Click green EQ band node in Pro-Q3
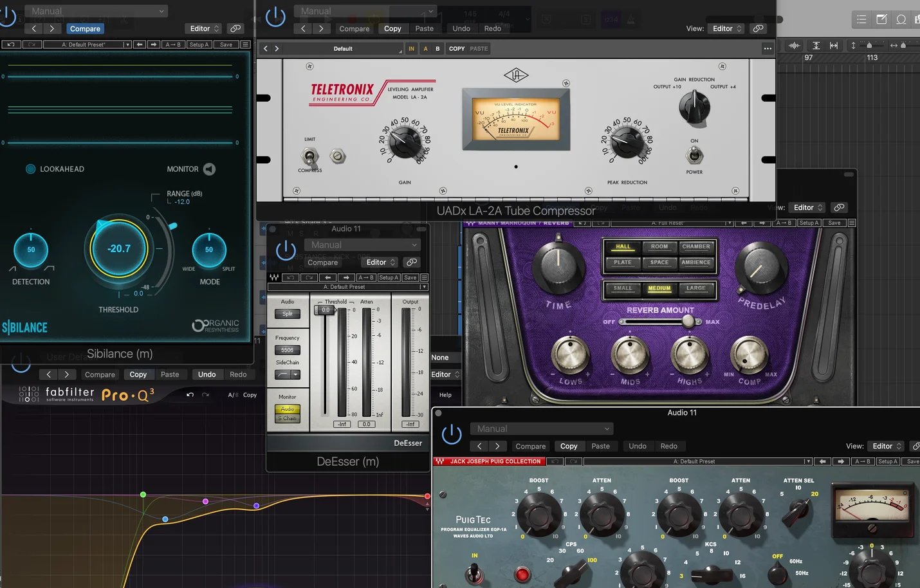The width and height of the screenshot is (920, 588). 143,495
